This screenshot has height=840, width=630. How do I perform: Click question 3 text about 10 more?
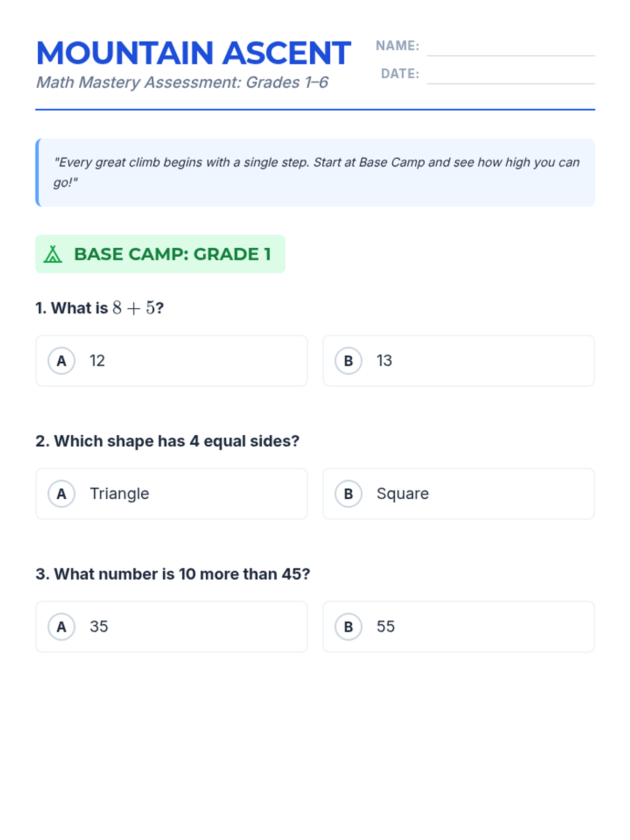[x=173, y=574]
